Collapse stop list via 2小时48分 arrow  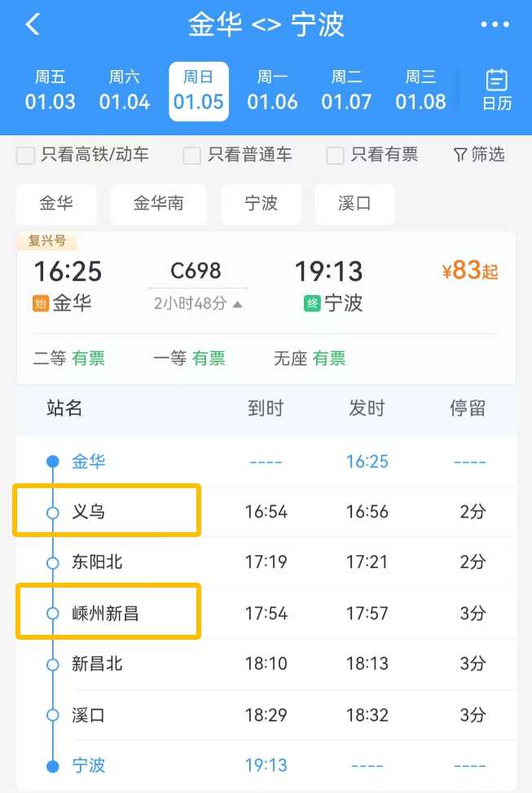(x=237, y=304)
